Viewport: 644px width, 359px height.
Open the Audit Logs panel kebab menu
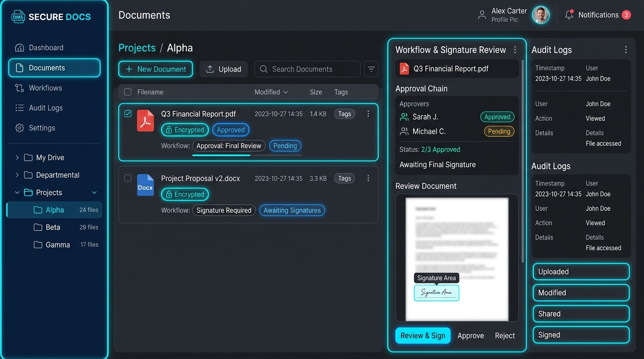[x=626, y=50]
